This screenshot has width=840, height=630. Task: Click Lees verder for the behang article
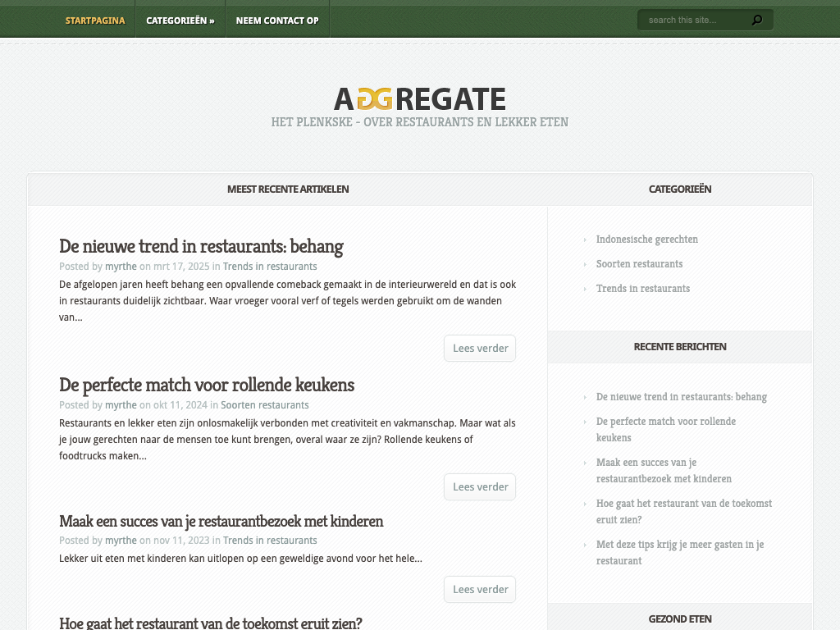pos(480,348)
